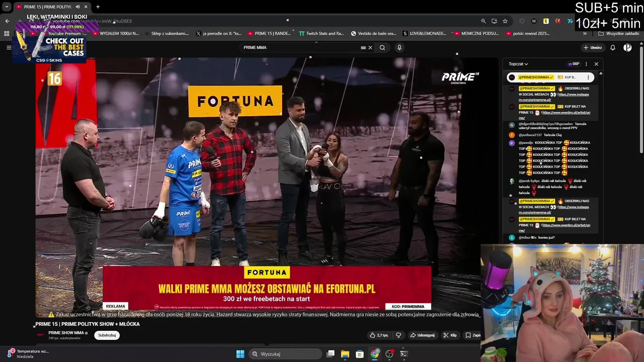Open the 'Vestido de baile sex...' bookmark
The image size is (644, 362).
pyautogui.click(x=374, y=34)
